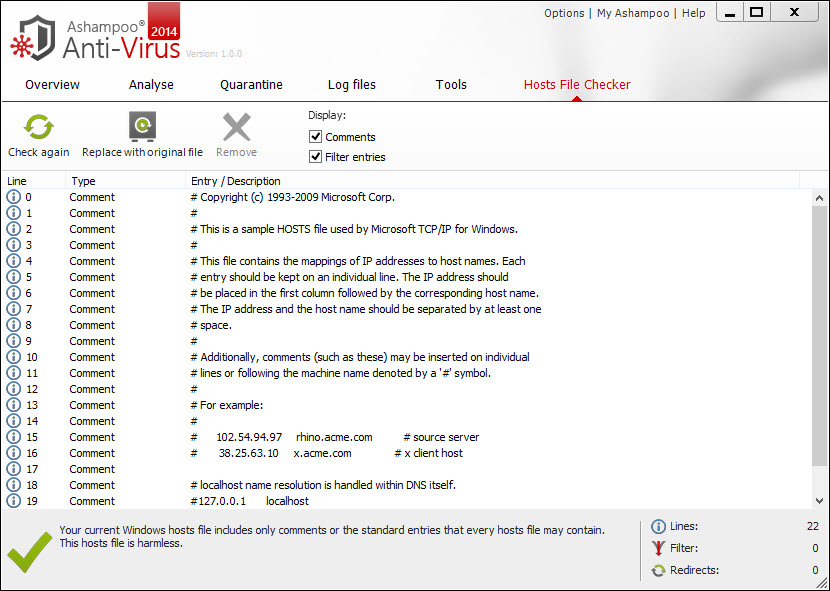Click the grey Remove X icon
This screenshot has height=591, width=830.
coord(237,127)
